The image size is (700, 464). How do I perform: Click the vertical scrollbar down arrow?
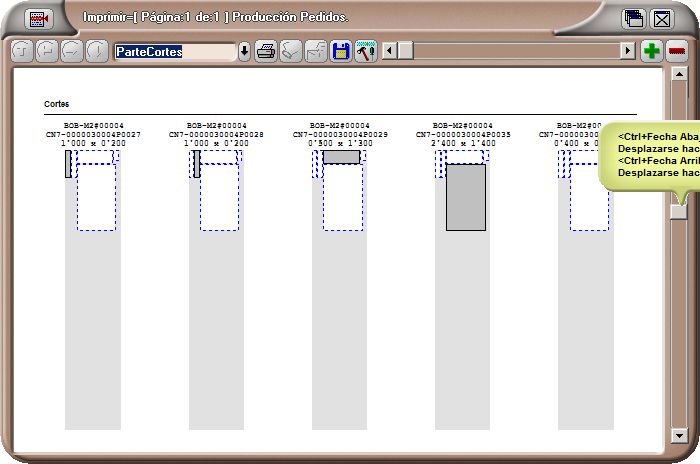click(679, 435)
